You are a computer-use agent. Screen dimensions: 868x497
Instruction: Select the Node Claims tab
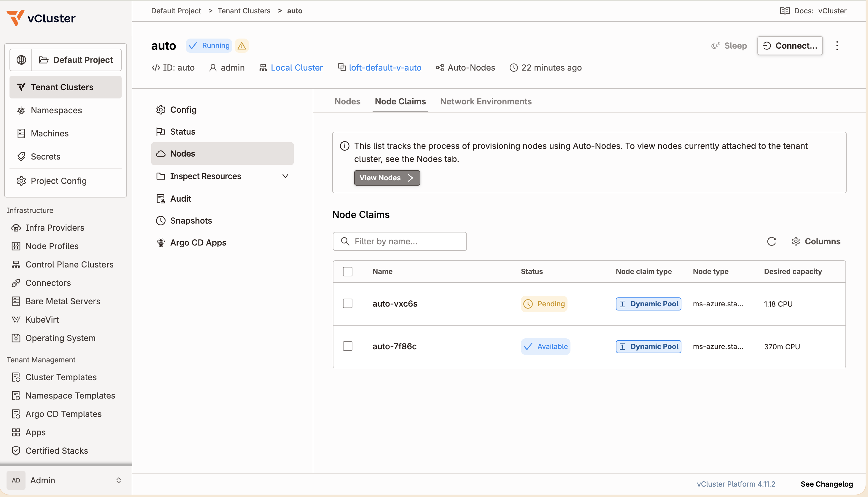400,101
